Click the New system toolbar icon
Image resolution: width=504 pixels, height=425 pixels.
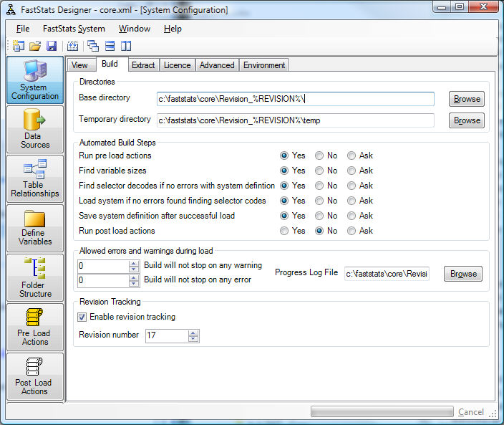[x=19, y=46]
